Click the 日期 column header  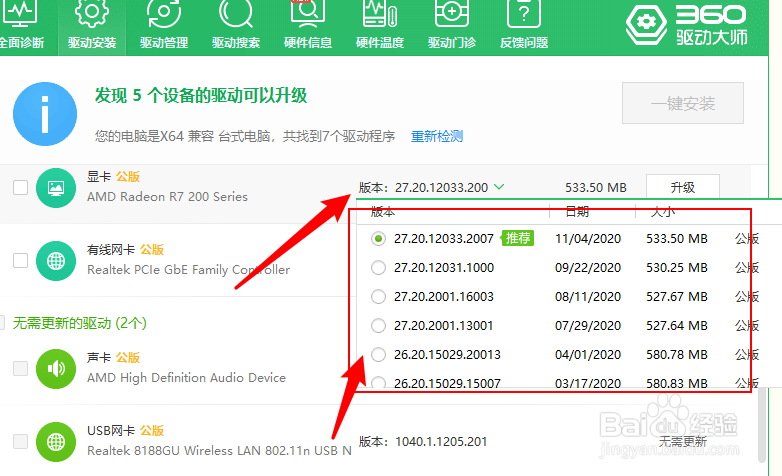click(577, 212)
